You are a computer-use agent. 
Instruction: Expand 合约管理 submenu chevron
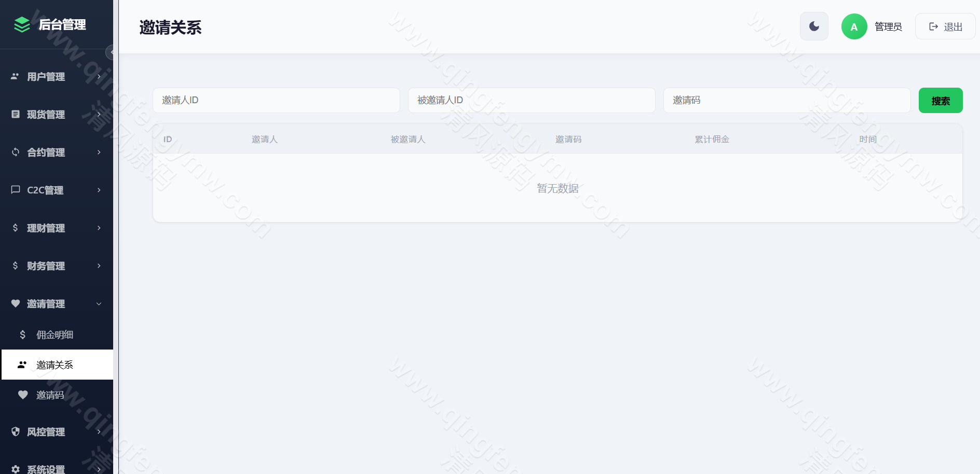pos(99,152)
